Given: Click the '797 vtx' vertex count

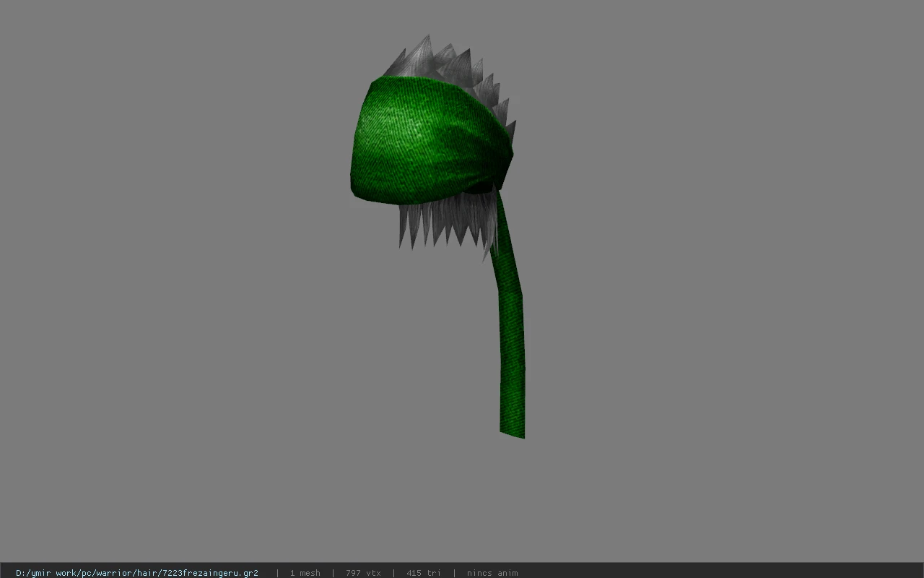Looking at the screenshot, I should coord(363,573).
